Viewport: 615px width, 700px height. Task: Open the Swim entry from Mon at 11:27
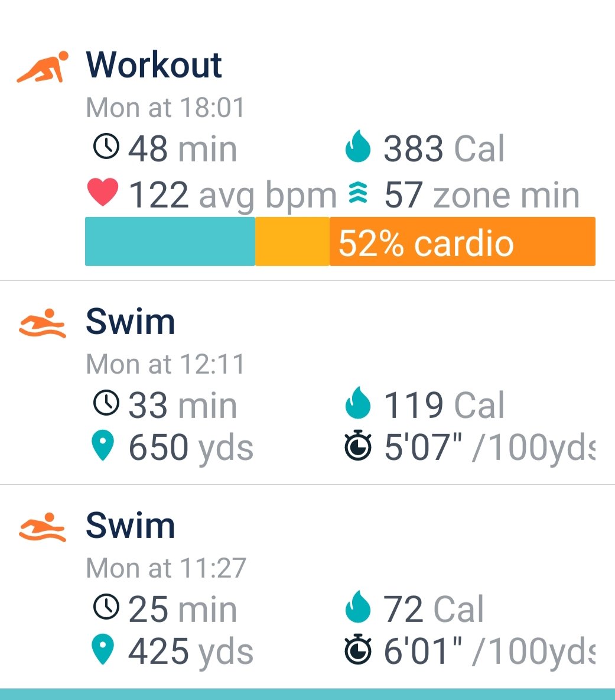tap(131, 526)
